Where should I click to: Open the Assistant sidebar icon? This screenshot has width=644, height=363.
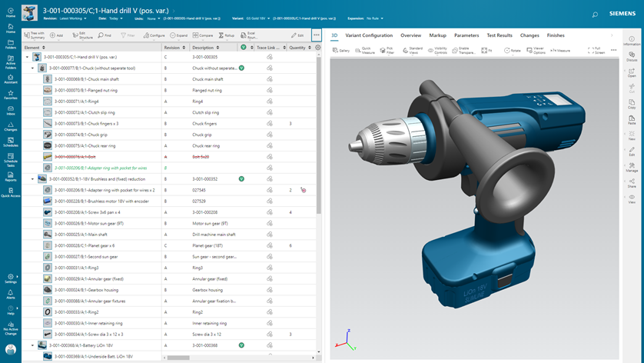click(11, 79)
